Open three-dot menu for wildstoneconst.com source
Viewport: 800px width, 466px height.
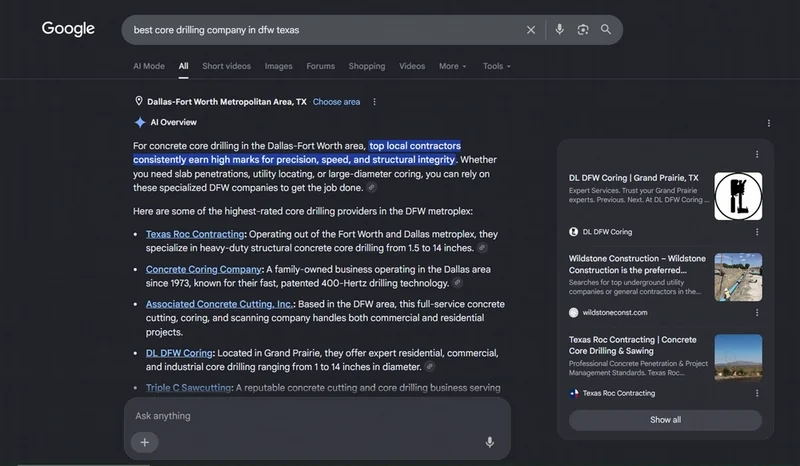click(x=757, y=312)
